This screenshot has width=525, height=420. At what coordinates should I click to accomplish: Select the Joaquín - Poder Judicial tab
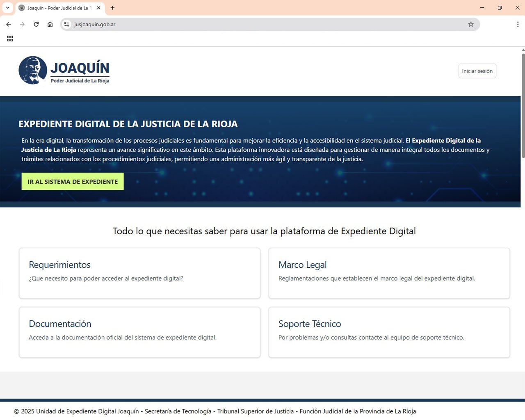click(57, 8)
